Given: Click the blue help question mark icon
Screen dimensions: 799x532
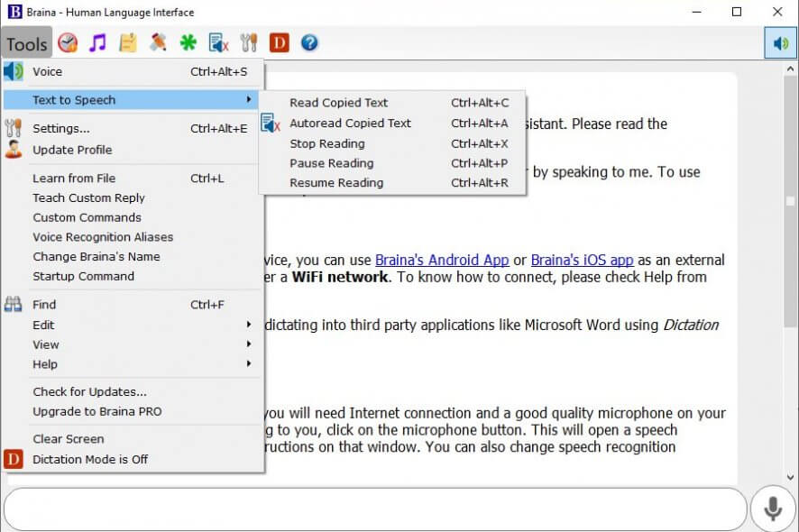Looking at the screenshot, I should [309, 42].
